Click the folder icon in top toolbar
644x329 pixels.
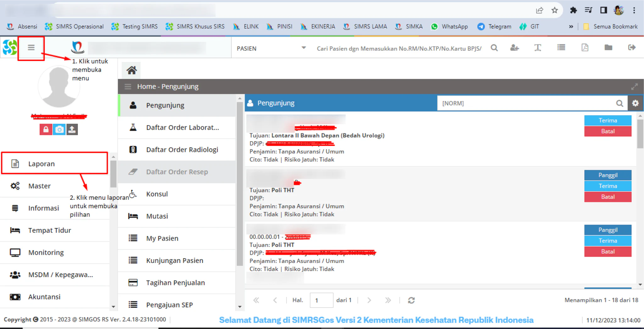(x=608, y=48)
